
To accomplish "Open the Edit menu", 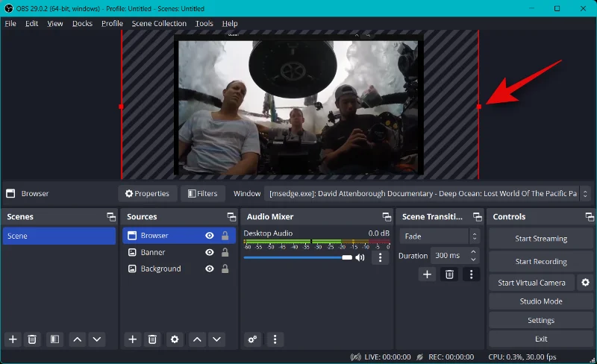I will point(31,23).
